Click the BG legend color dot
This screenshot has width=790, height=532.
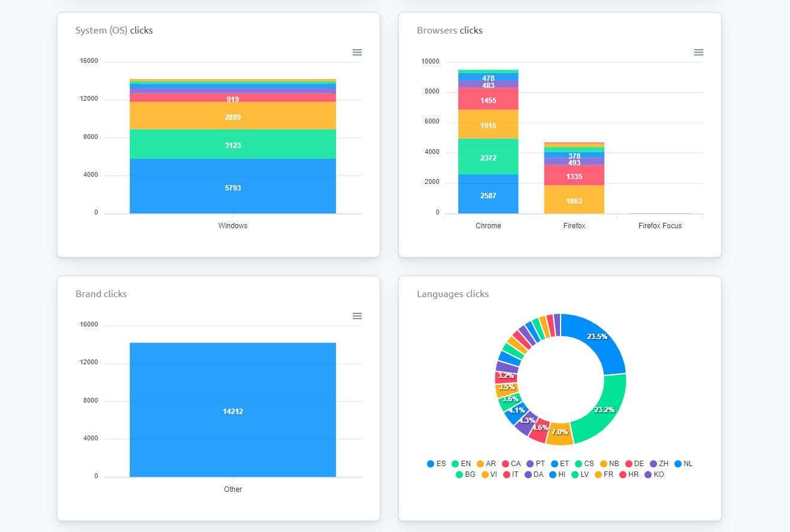pyautogui.click(x=459, y=474)
